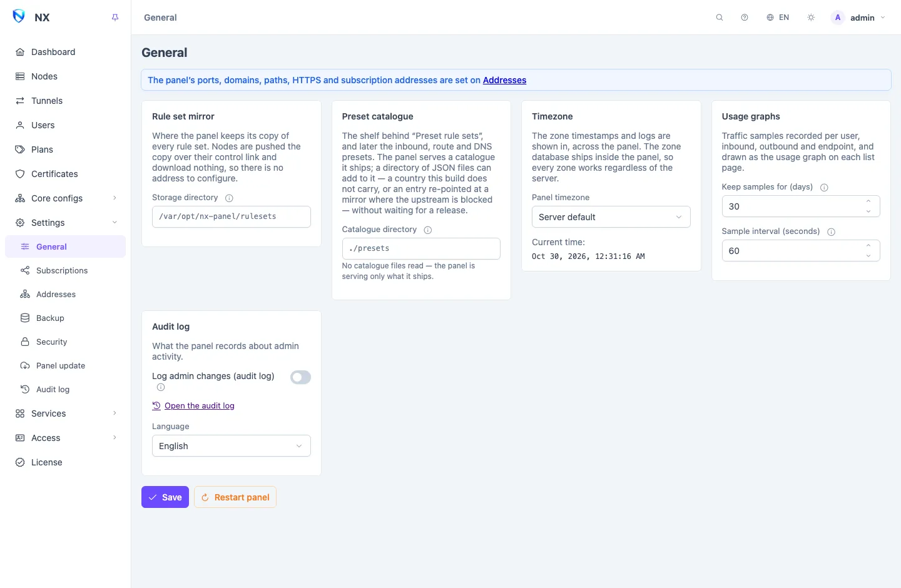Viewport: 901px width, 588px height.
Task: Click the admin avatar icon
Action: point(838,18)
